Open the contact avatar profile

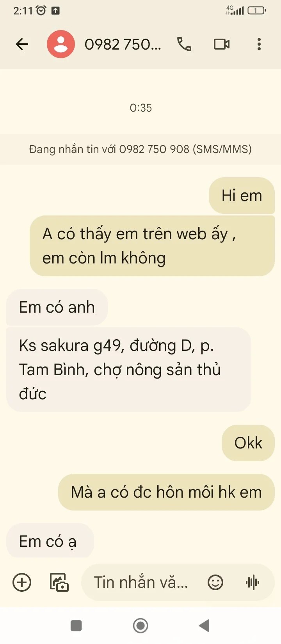click(61, 44)
